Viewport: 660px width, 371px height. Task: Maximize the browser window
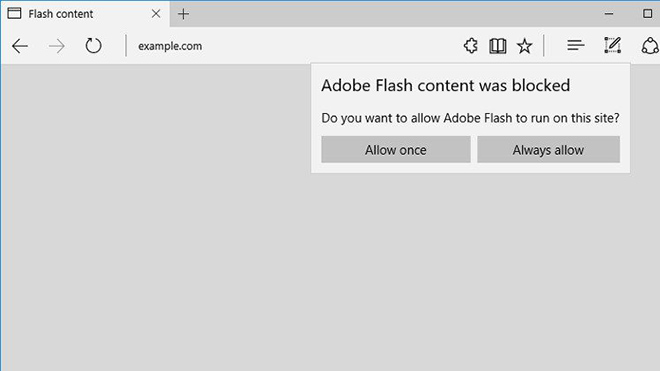click(x=647, y=14)
